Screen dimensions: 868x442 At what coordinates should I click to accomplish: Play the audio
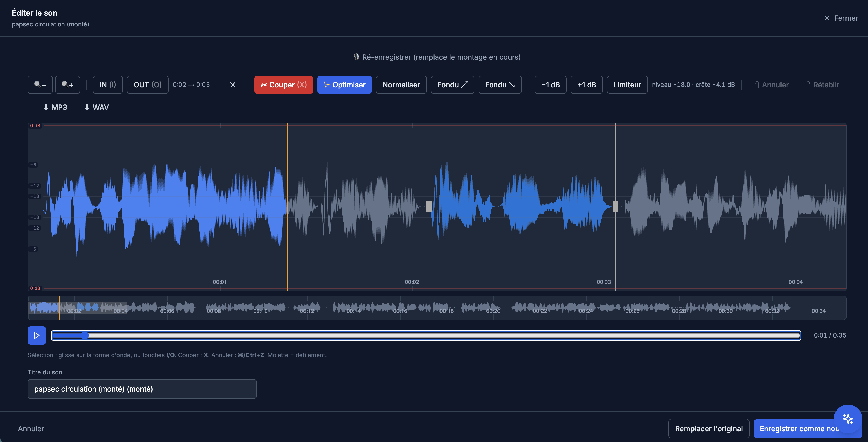37,335
